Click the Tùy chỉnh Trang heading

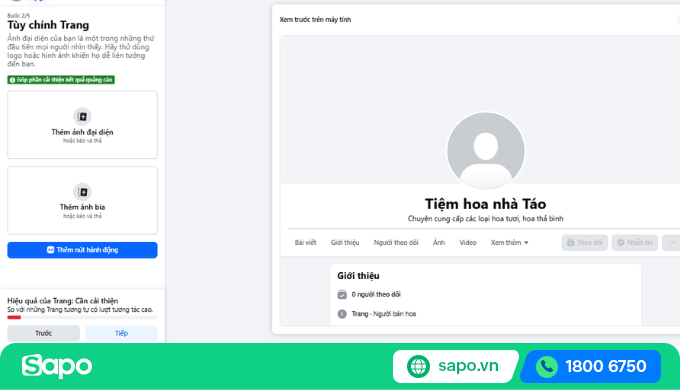[x=48, y=25]
